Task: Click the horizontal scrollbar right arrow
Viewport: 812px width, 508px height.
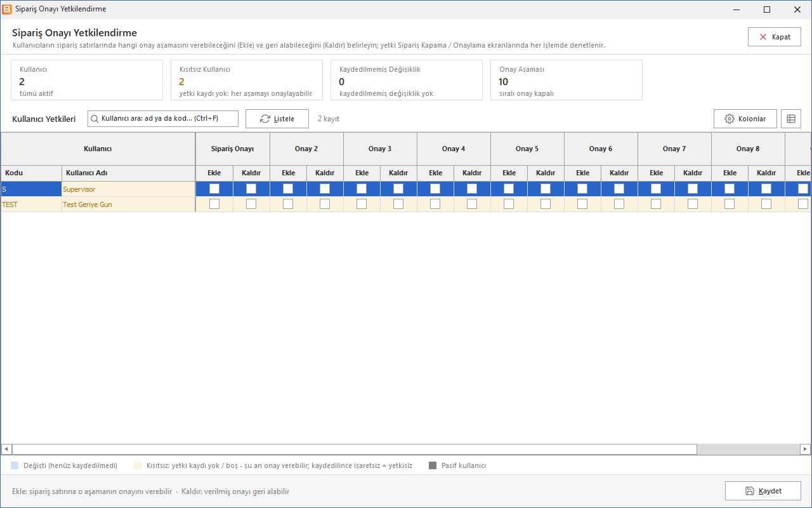Action: 805,449
